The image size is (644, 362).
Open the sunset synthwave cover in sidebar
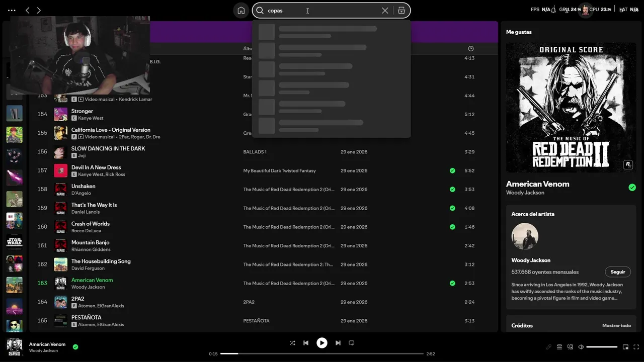click(14, 307)
